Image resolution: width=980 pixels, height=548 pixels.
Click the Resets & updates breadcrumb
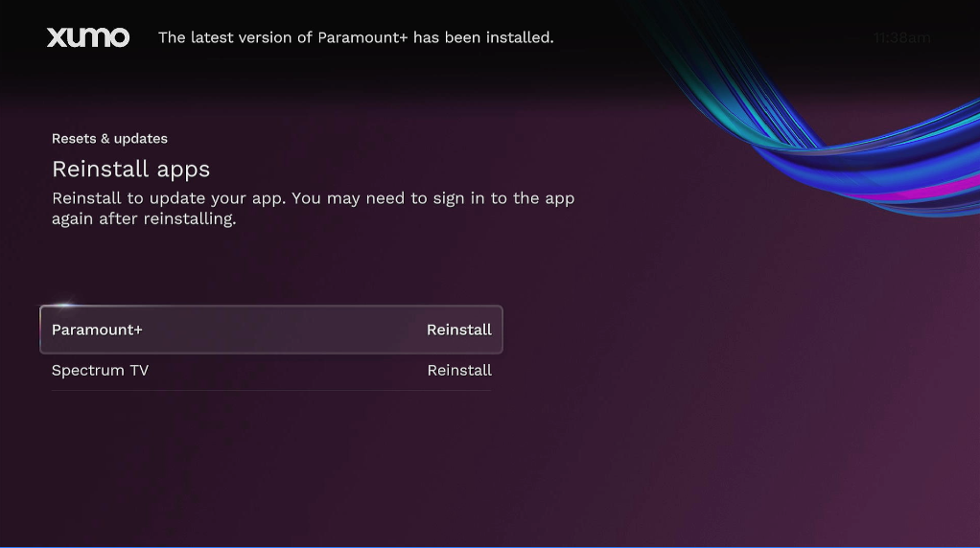tap(109, 139)
